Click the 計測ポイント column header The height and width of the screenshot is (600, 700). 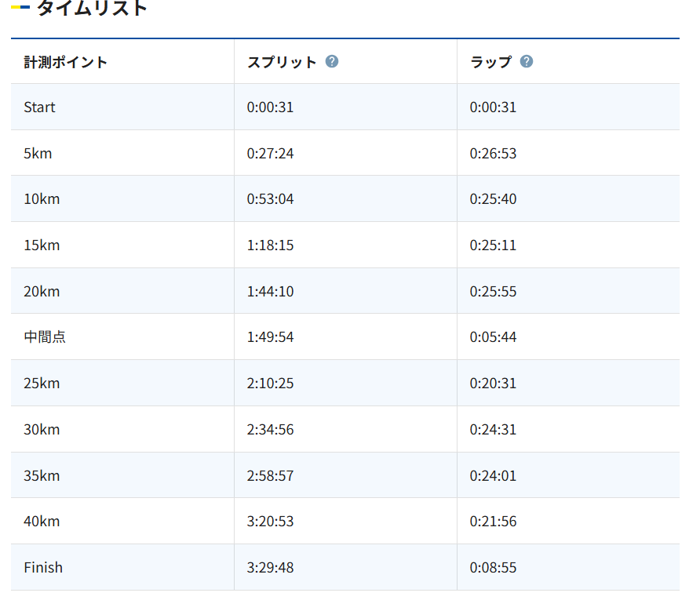[x=66, y=62]
